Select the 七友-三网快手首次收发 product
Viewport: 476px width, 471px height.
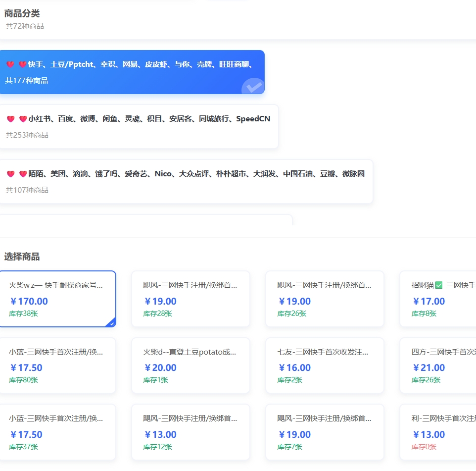324,365
